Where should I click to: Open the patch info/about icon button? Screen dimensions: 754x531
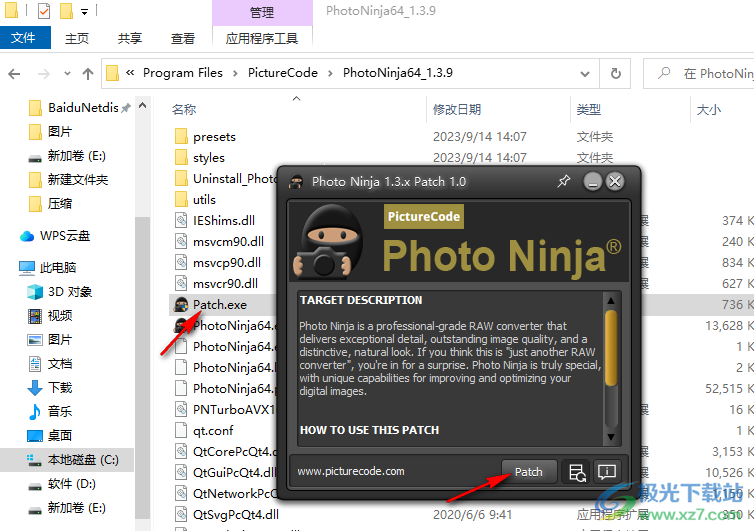(607, 472)
